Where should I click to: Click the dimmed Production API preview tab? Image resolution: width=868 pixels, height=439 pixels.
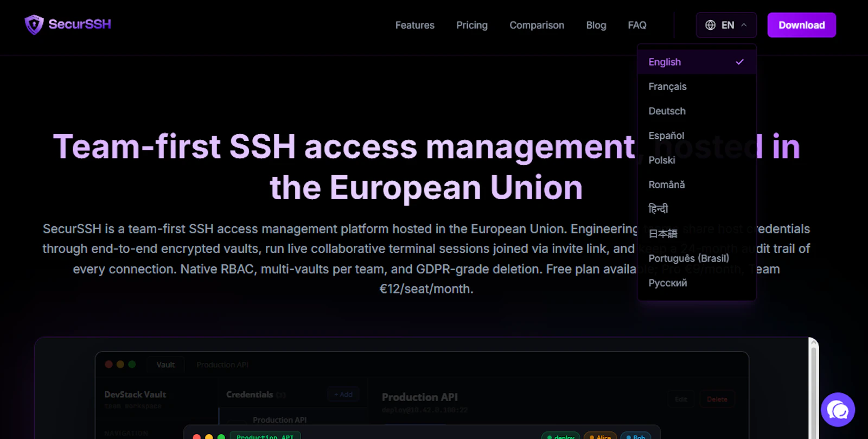tap(222, 365)
